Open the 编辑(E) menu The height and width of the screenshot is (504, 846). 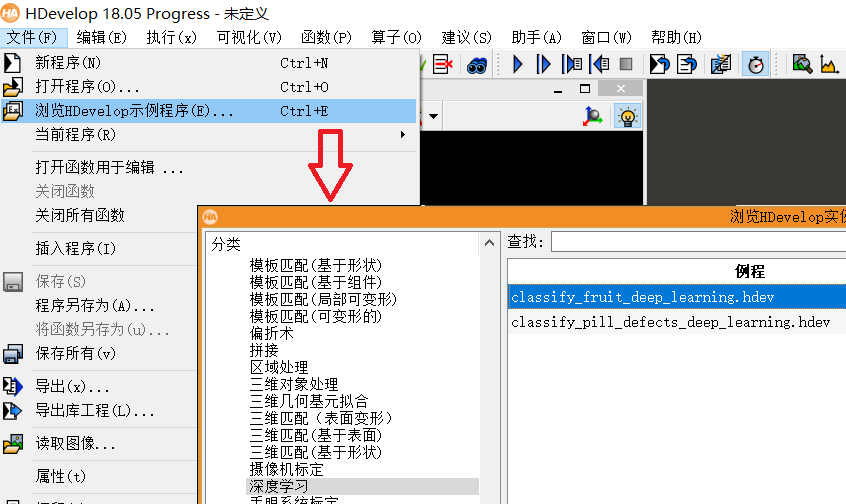click(x=101, y=37)
